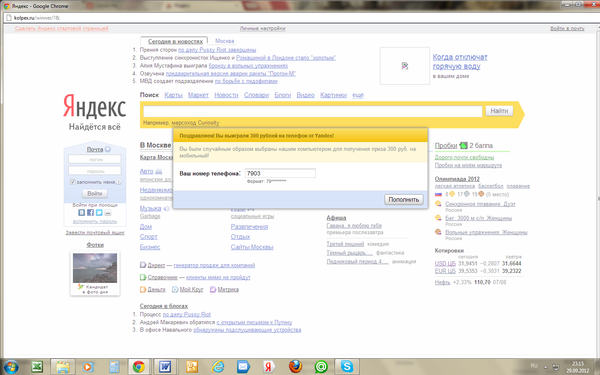The image size is (600, 375).
Task: Click the car icon beside Авто
Action: click(159, 171)
